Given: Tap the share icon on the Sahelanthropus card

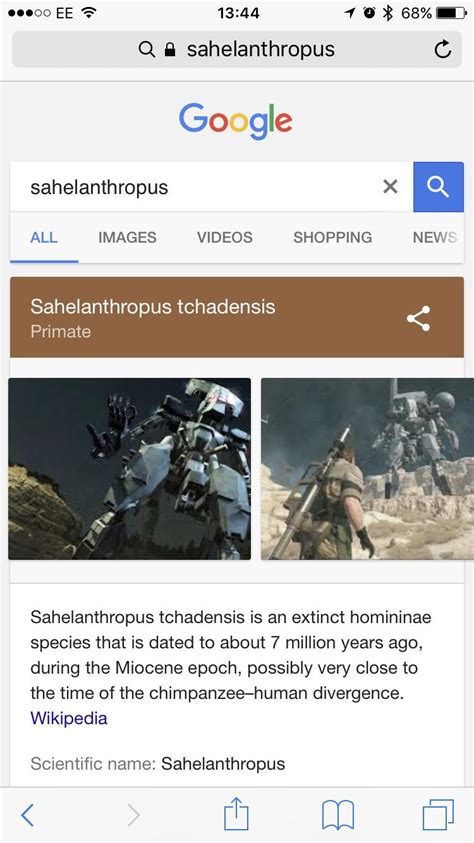Looking at the screenshot, I should tap(419, 318).
